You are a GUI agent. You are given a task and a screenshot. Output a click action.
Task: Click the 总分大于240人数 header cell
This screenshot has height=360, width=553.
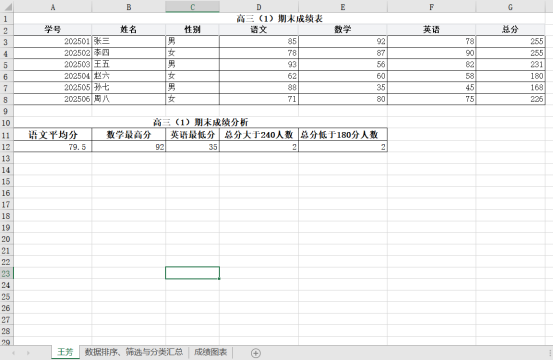click(259, 134)
